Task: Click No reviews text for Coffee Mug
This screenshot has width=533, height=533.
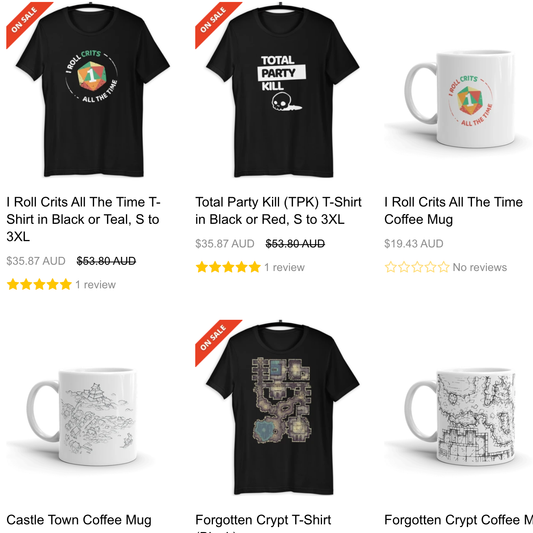Action: (480, 268)
